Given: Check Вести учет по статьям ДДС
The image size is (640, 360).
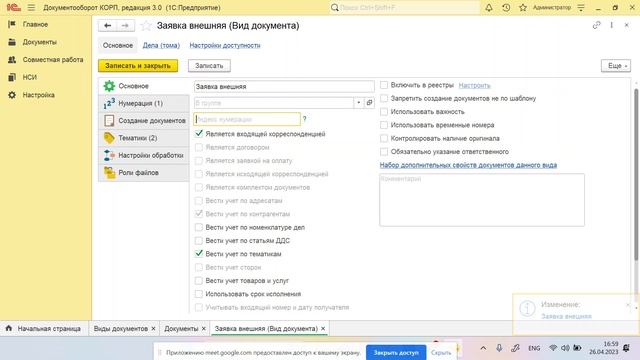Looking at the screenshot, I should 199,240.
